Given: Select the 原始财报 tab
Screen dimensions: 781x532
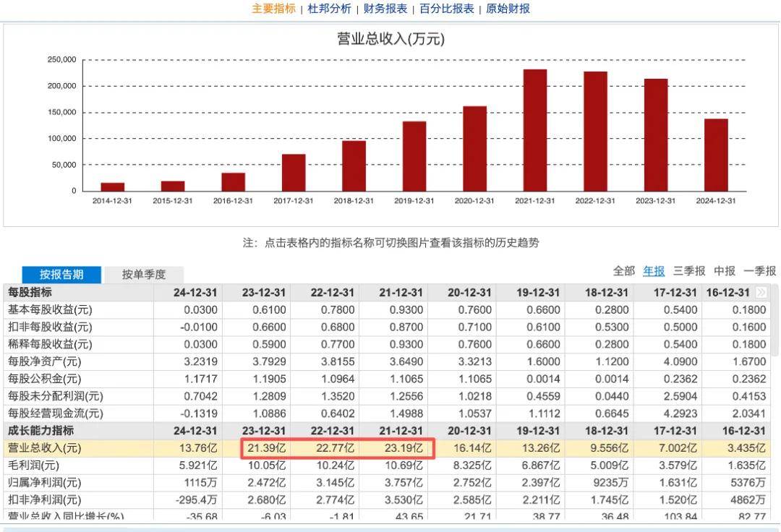Looking at the screenshot, I should coord(508,9).
